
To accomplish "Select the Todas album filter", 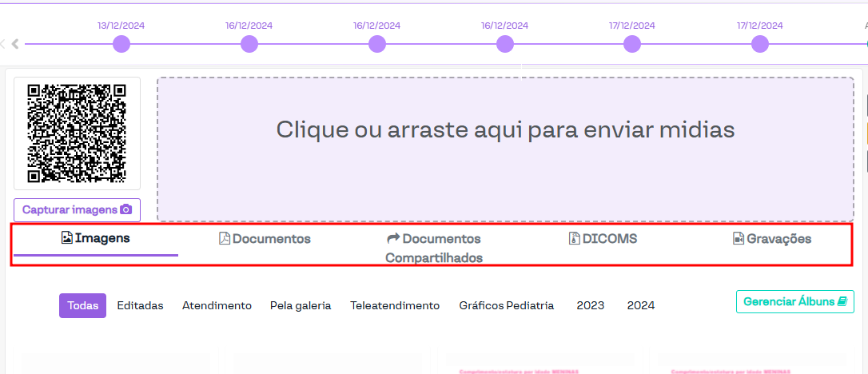I will click(82, 305).
